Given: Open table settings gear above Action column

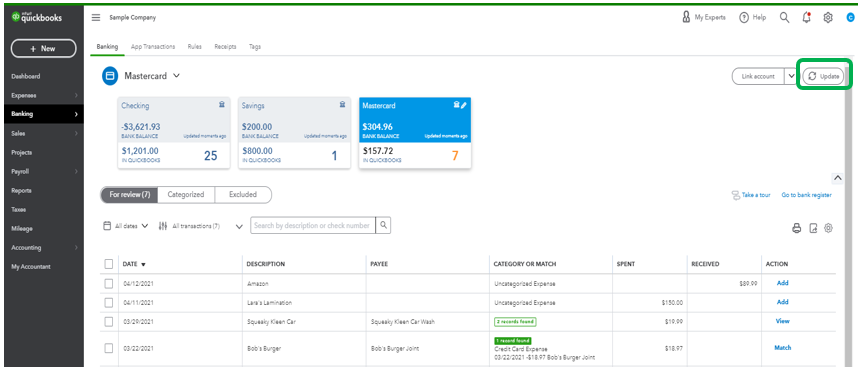Looking at the screenshot, I should coord(828,228).
